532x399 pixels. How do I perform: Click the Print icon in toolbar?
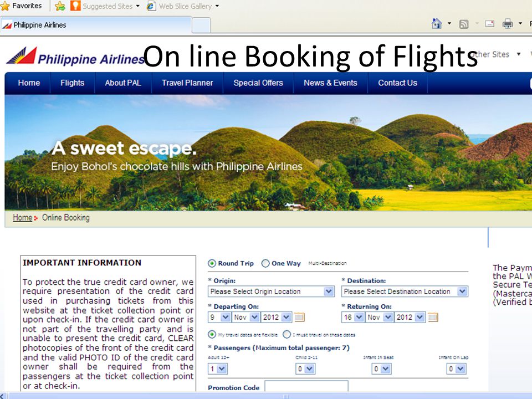[x=508, y=24]
